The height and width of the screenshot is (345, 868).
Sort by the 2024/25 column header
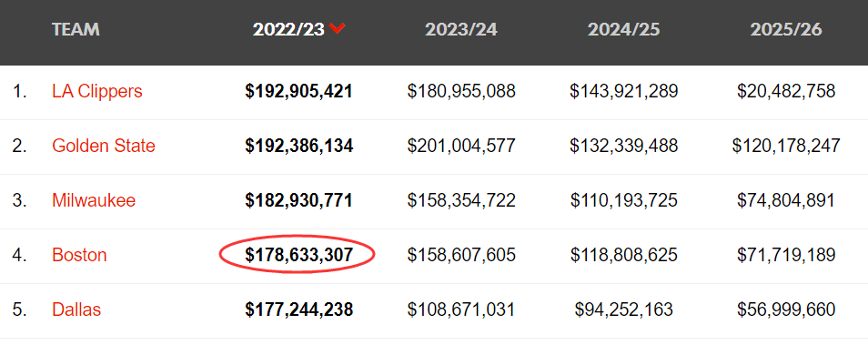tap(623, 29)
